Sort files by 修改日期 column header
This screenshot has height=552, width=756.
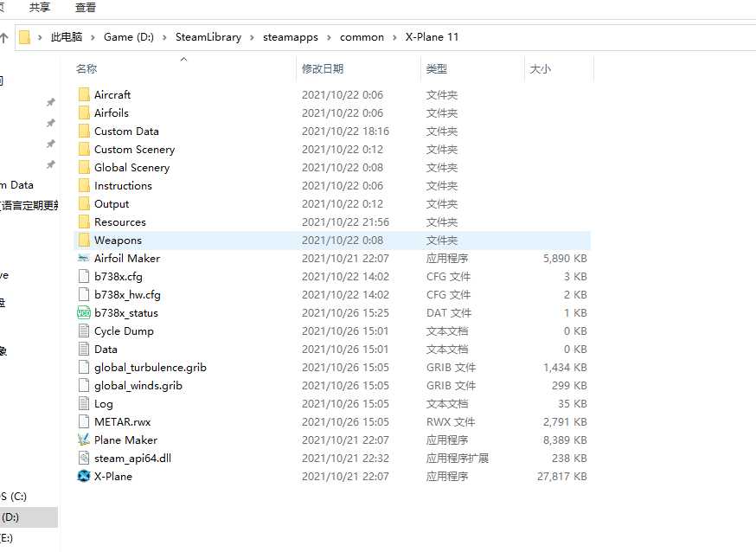point(323,68)
